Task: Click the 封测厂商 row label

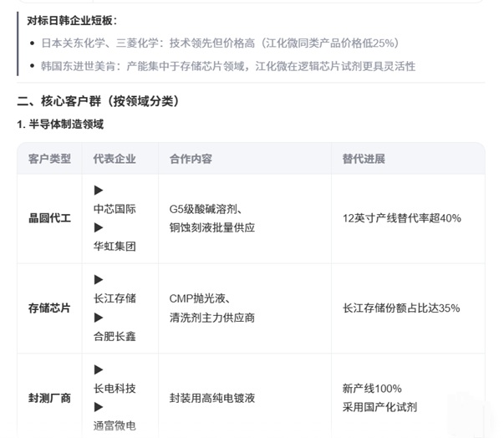Action: pyautogui.click(x=49, y=398)
